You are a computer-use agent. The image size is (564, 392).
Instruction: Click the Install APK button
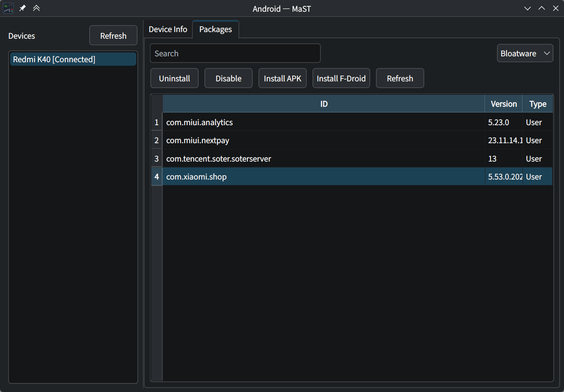[x=282, y=78]
